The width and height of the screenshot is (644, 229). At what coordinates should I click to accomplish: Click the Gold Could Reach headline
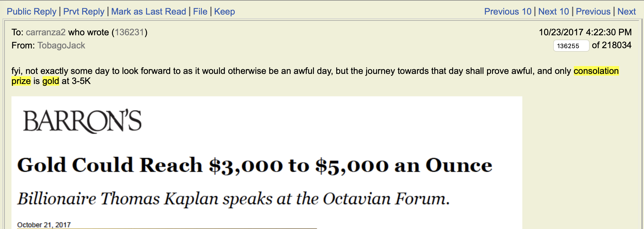[x=255, y=165]
